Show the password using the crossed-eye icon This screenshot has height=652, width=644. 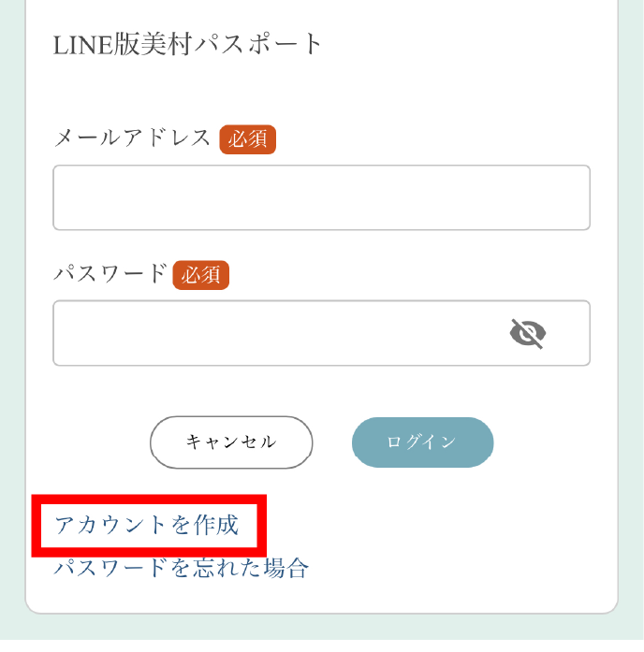528,333
